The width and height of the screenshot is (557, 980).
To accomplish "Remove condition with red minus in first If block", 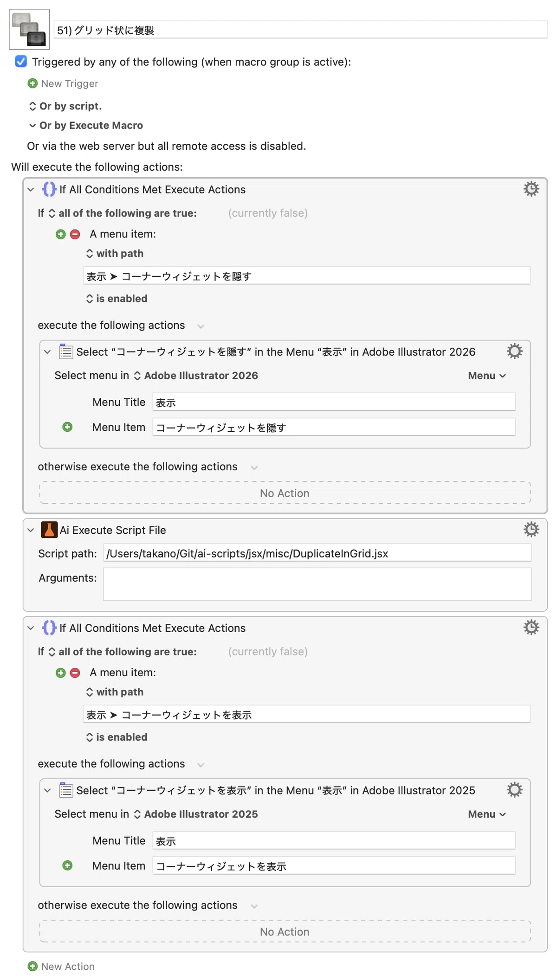I will pos(75,234).
